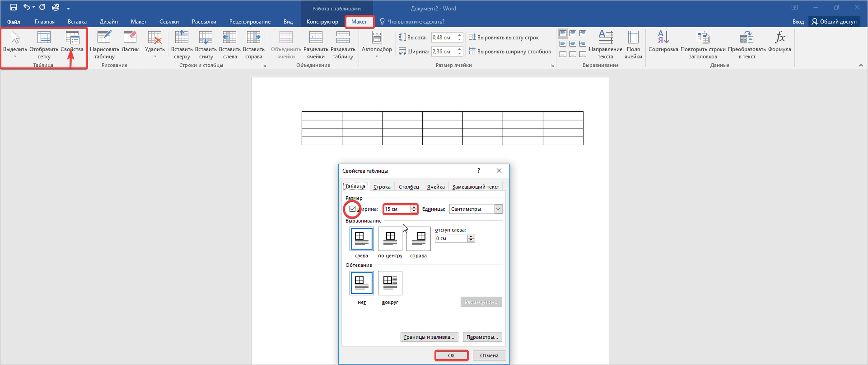Click Insert Above (Вставить сверху) icon
The width and height of the screenshot is (868, 365).
click(x=182, y=38)
